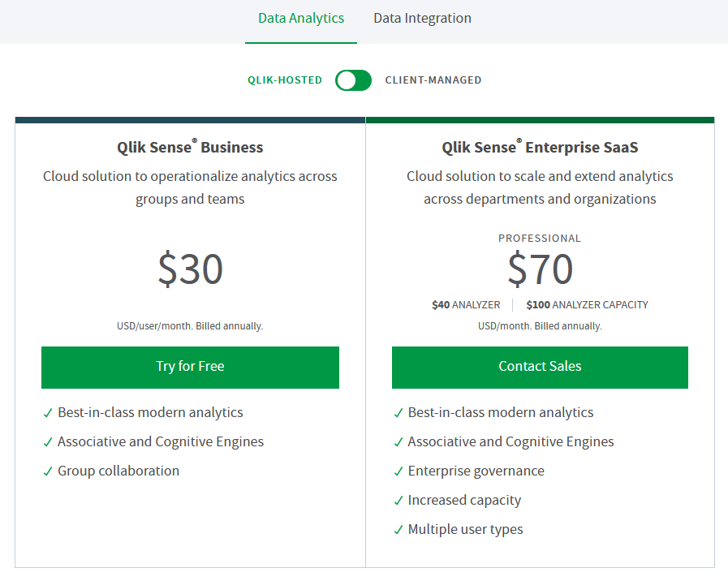The width and height of the screenshot is (728, 581).
Task: Click Business 'Best-in-class modern analytics' text
Action: (x=150, y=412)
